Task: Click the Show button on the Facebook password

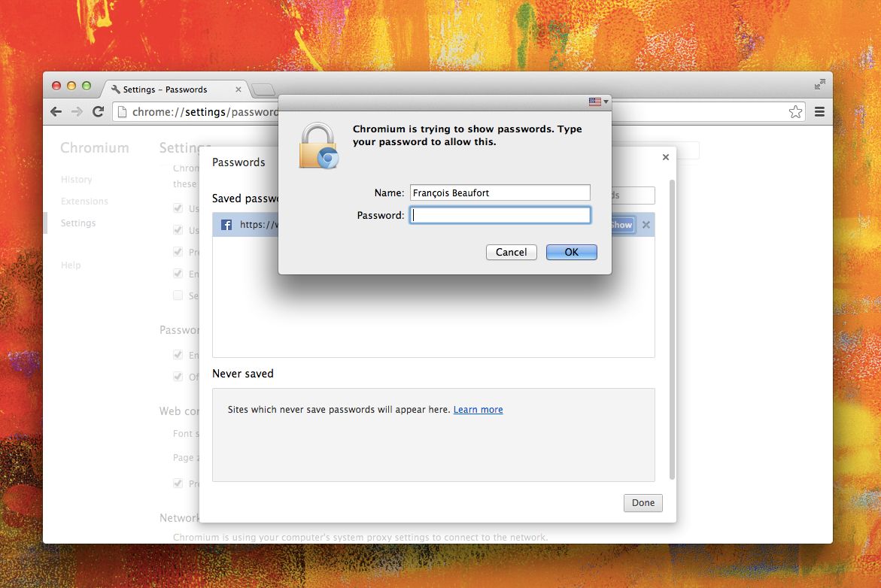Action: pyautogui.click(x=622, y=225)
